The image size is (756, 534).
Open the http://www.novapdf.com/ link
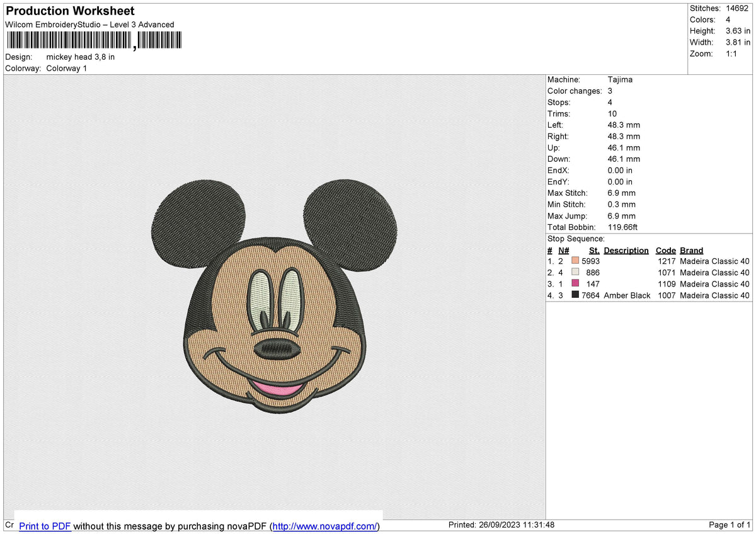pyautogui.click(x=325, y=526)
